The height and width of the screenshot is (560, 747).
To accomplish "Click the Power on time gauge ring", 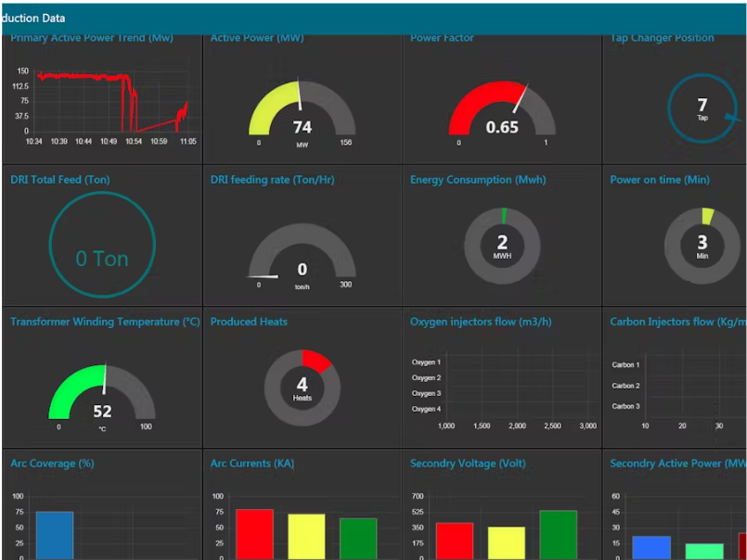I will click(x=702, y=246).
